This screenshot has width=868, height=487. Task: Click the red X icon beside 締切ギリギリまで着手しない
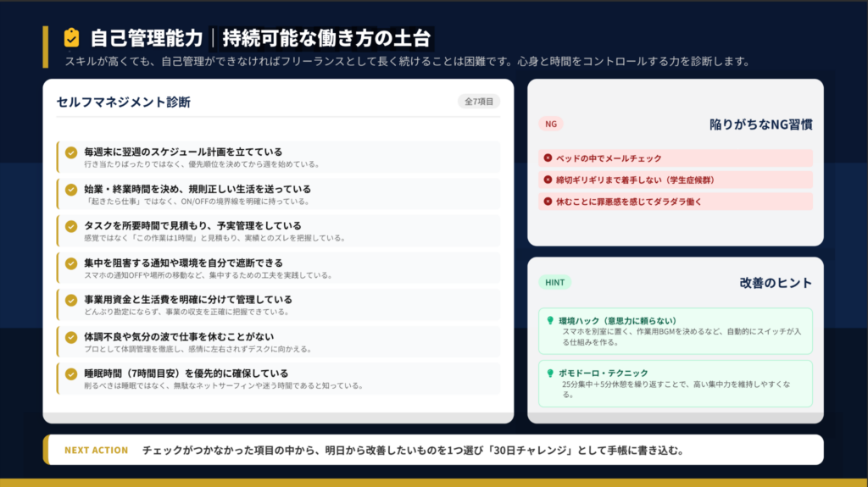click(548, 180)
